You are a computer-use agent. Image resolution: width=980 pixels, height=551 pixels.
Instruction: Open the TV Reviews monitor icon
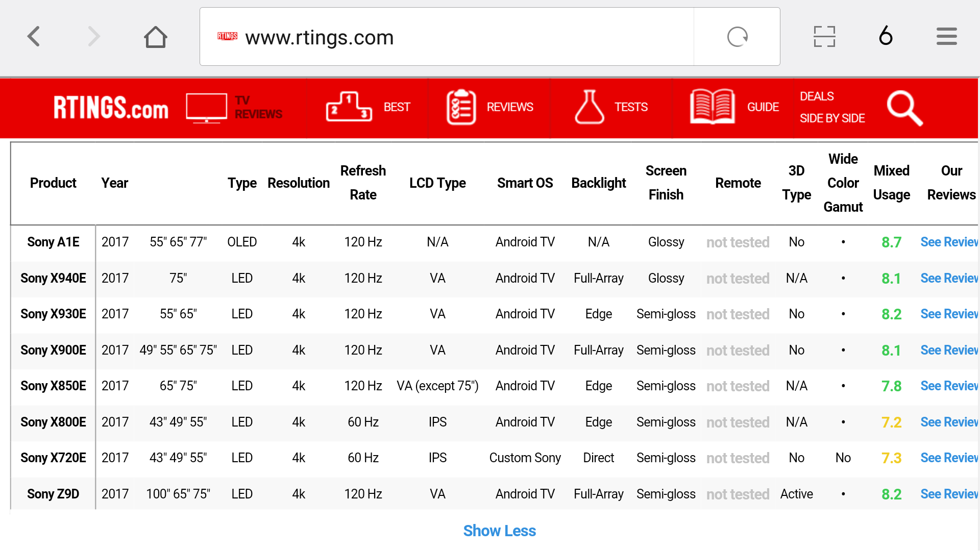(x=206, y=108)
